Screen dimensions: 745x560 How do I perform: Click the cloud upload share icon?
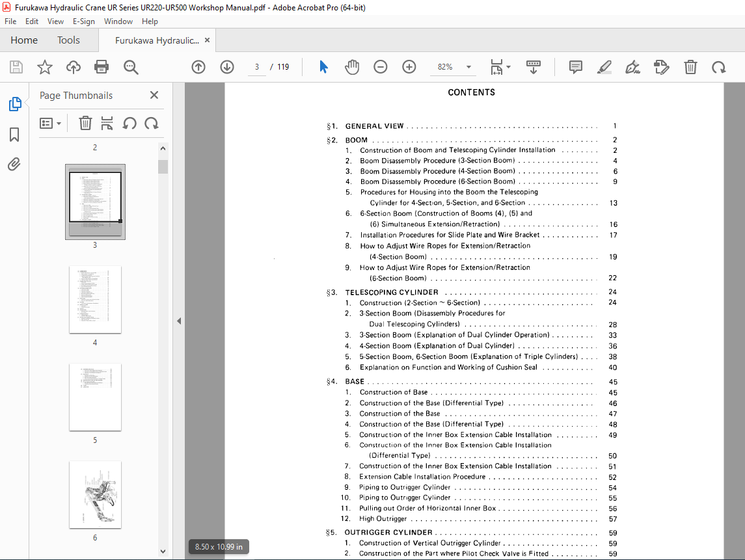click(73, 67)
